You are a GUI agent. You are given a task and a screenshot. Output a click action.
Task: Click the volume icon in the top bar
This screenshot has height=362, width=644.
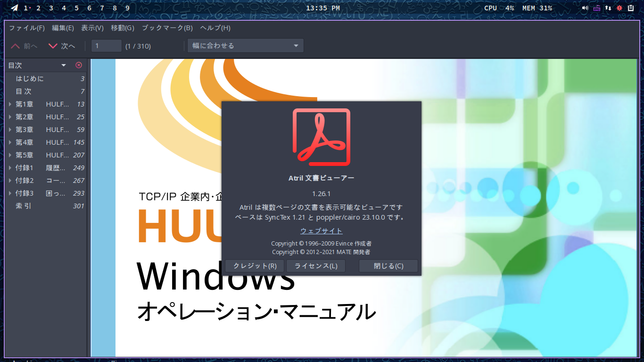pos(585,8)
